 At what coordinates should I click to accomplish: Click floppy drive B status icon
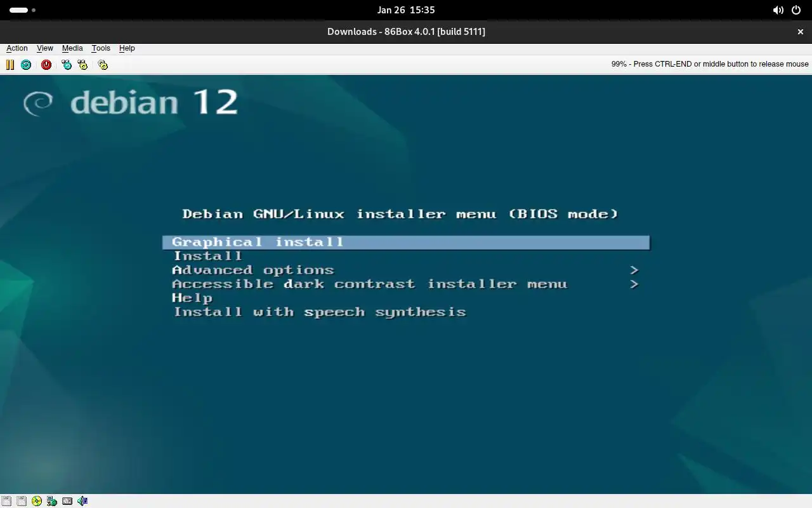click(x=22, y=501)
